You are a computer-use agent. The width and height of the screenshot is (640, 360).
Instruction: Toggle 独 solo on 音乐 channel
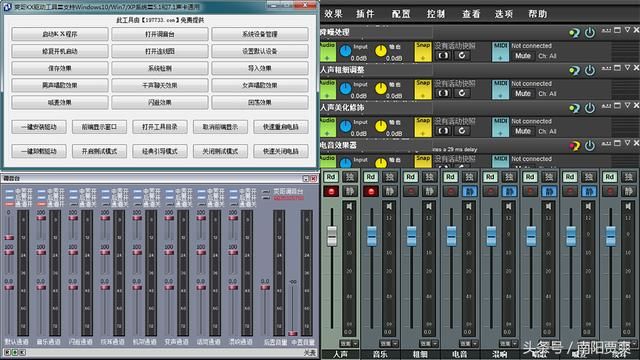click(x=390, y=177)
